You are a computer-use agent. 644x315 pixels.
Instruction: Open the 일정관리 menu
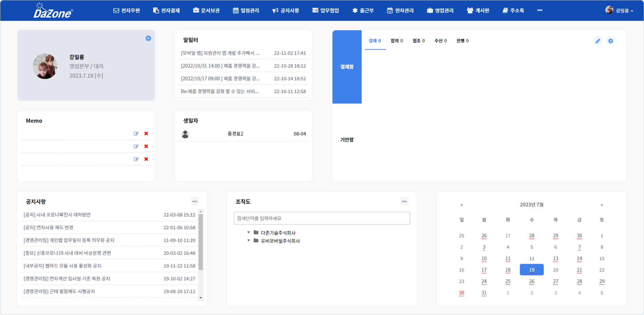[246, 10]
